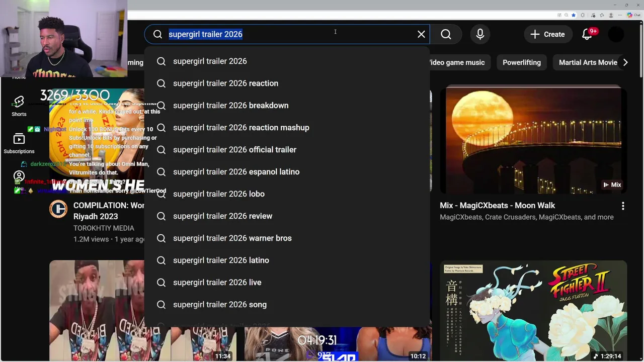
Task: Open the browser favorites icon
Action: [602, 15]
